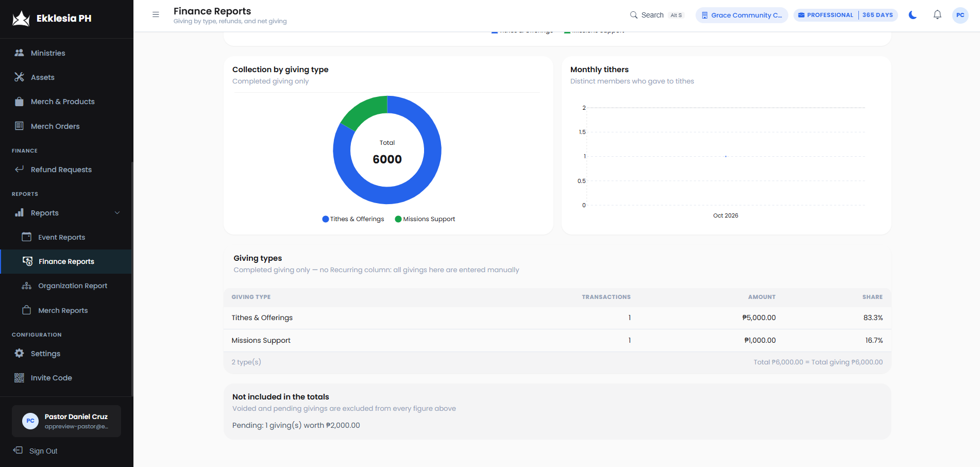The image size is (980, 467).
Task: Click the Settings gear icon
Action: click(20, 353)
